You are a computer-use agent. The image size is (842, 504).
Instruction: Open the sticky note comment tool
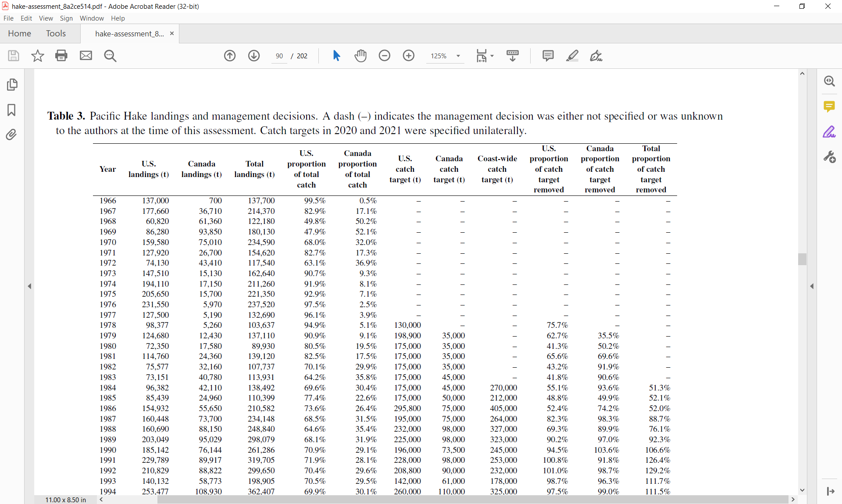click(548, 56)
